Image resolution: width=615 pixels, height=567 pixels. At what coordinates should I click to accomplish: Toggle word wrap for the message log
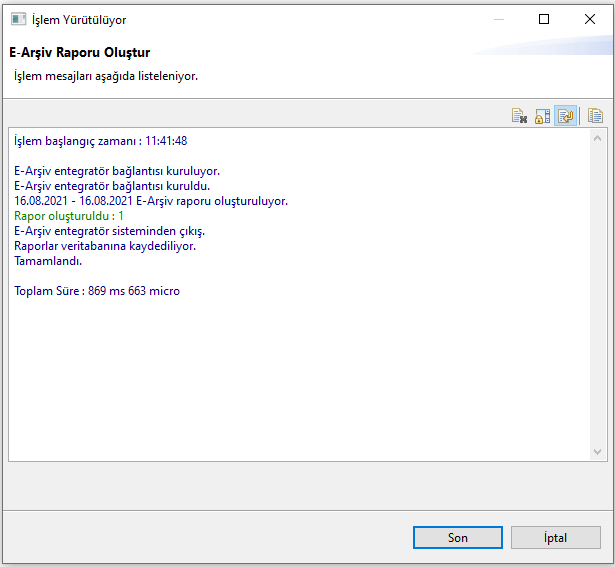[x=565, y=116]
